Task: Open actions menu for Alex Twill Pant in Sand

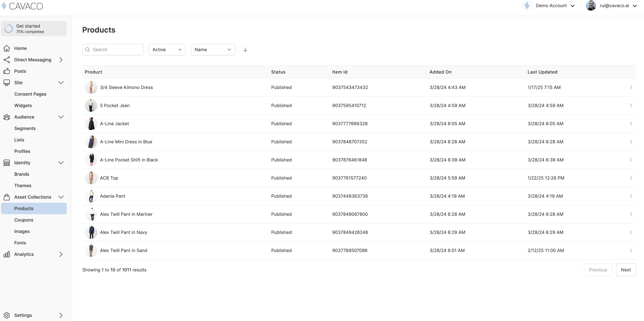Action: 631,250
